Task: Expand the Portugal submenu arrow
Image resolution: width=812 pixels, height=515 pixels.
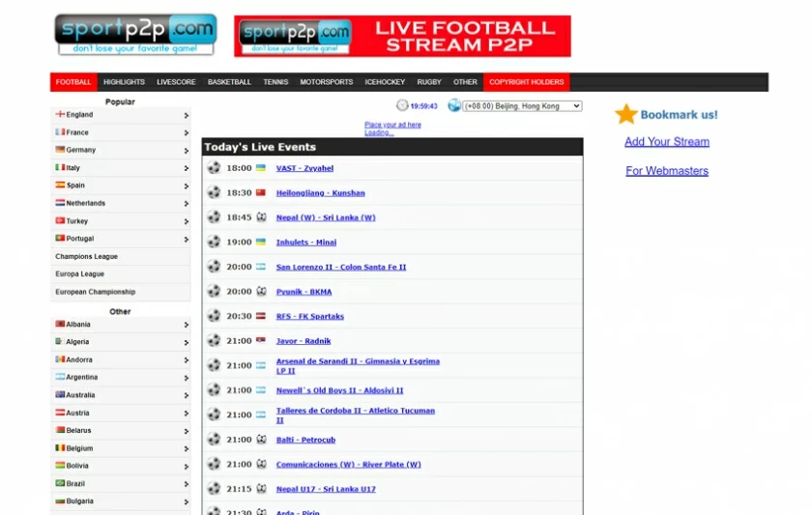Action: tap(186, 239)
